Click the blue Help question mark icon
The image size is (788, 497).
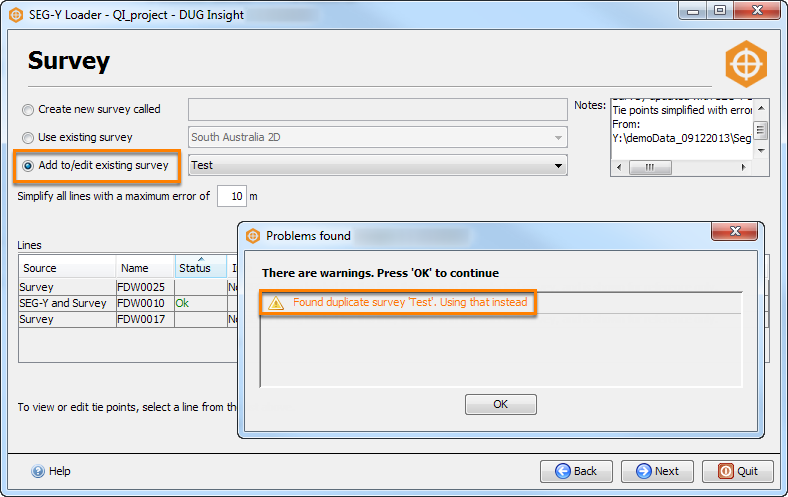coord(38,471)
